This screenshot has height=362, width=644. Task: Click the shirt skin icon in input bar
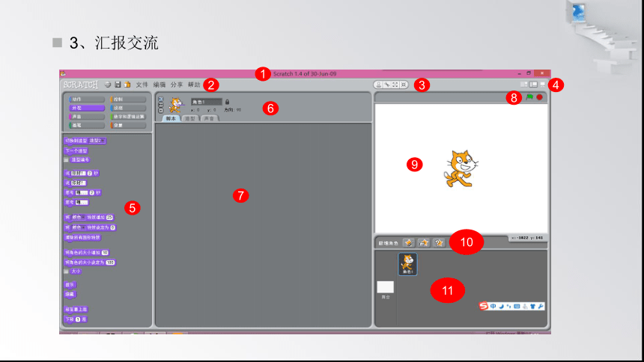coord(532,306)
